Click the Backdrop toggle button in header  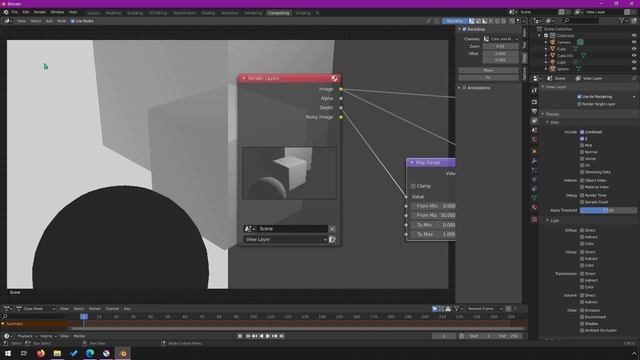tap(455, 21)
